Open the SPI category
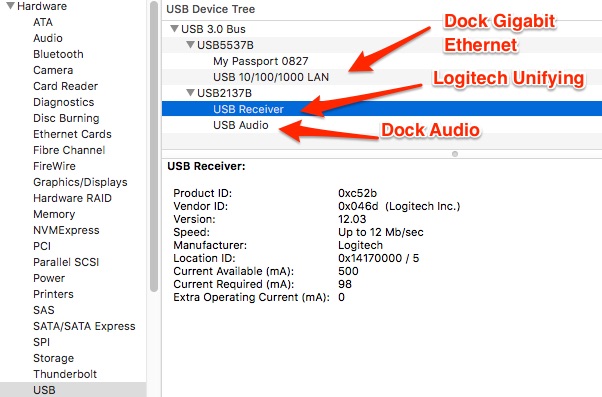The image size is (602, 397). [41, 342]
